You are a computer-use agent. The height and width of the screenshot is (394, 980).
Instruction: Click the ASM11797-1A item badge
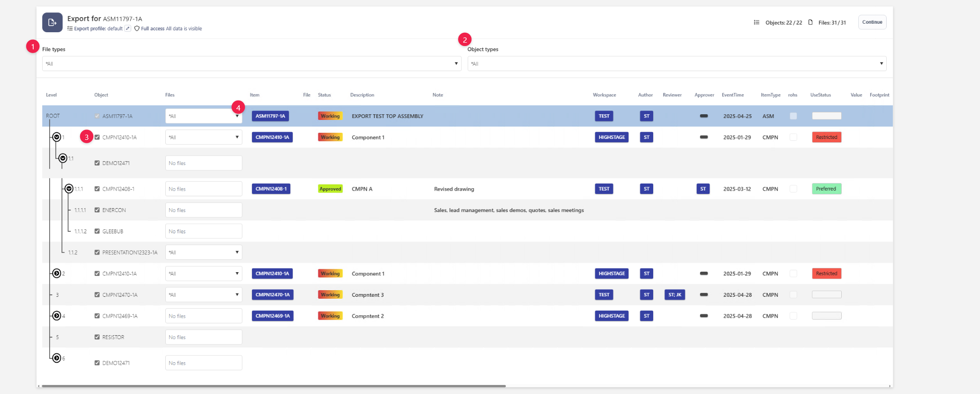(270, 116)
